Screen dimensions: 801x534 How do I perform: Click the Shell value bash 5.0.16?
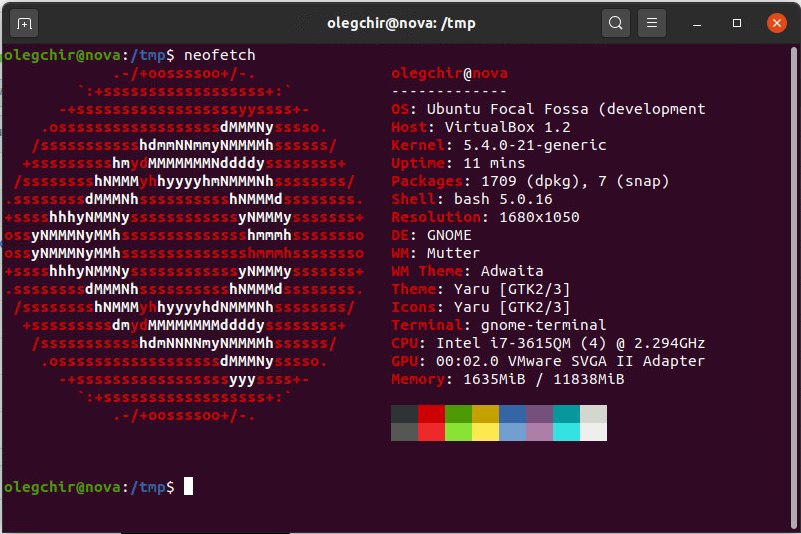(x=503, y=199)
